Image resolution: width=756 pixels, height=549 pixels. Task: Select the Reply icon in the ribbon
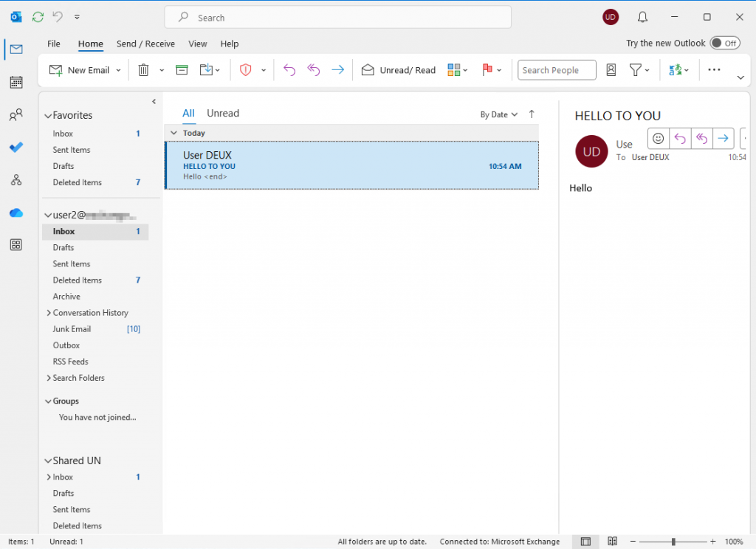click(x=289, y=69)
